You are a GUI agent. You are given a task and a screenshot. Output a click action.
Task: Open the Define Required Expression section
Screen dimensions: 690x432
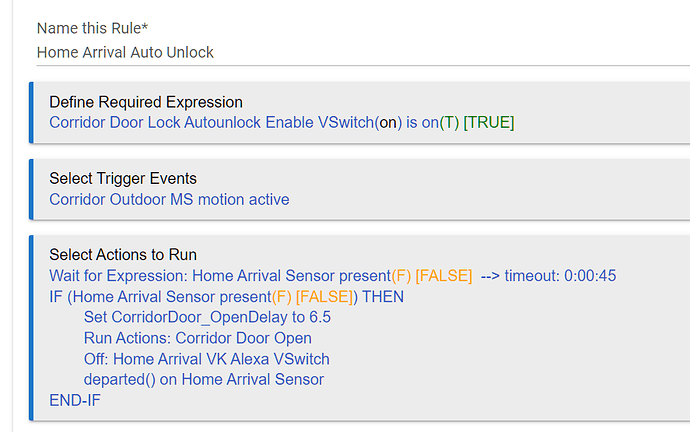(x=146, y=102)
